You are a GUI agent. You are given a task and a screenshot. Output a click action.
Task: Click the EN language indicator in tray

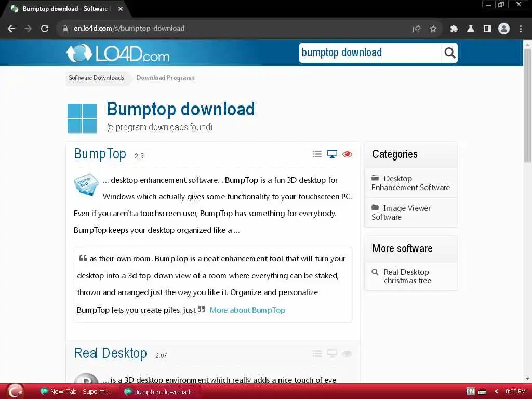click(x=470, y=391)
